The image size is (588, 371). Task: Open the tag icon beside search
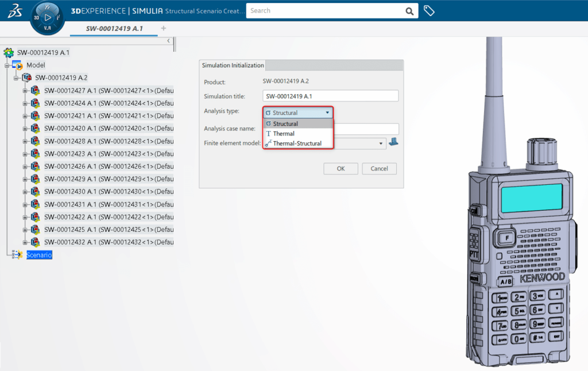coord(429,11)
